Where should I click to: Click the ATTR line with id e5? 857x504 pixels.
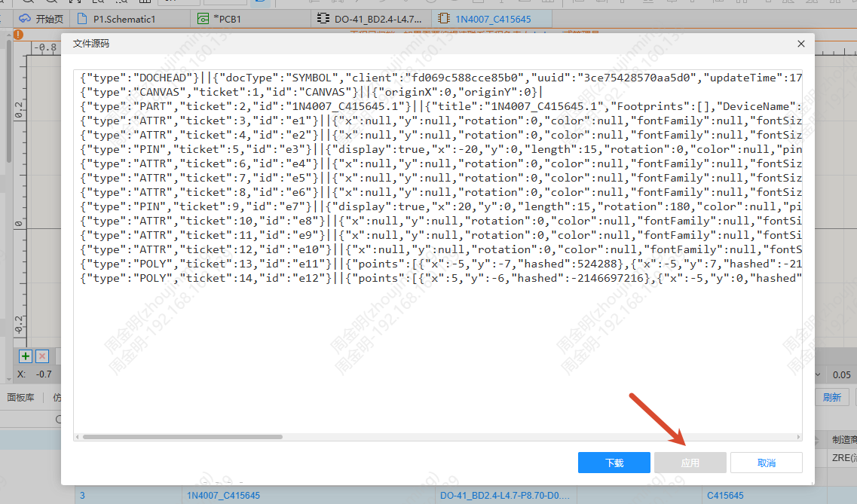[440, 178]
